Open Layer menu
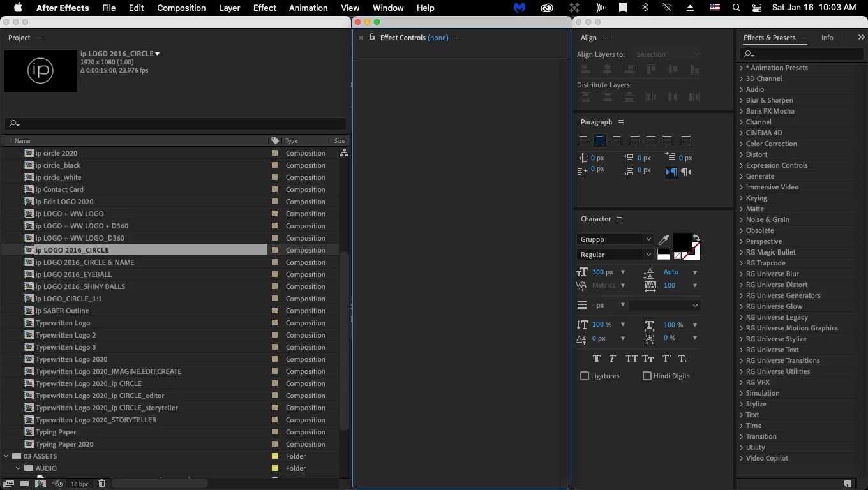This screenshot has height=490, width=868. click(229, 8)
